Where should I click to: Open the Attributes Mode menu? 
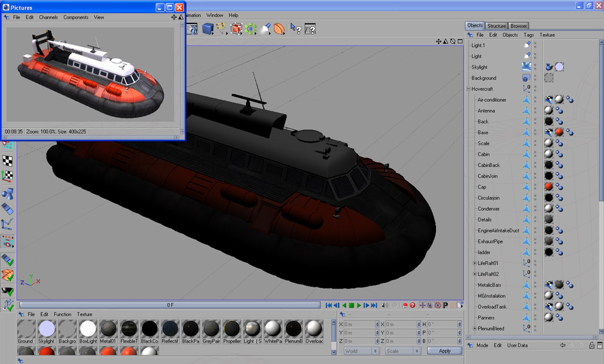point(482,345)
